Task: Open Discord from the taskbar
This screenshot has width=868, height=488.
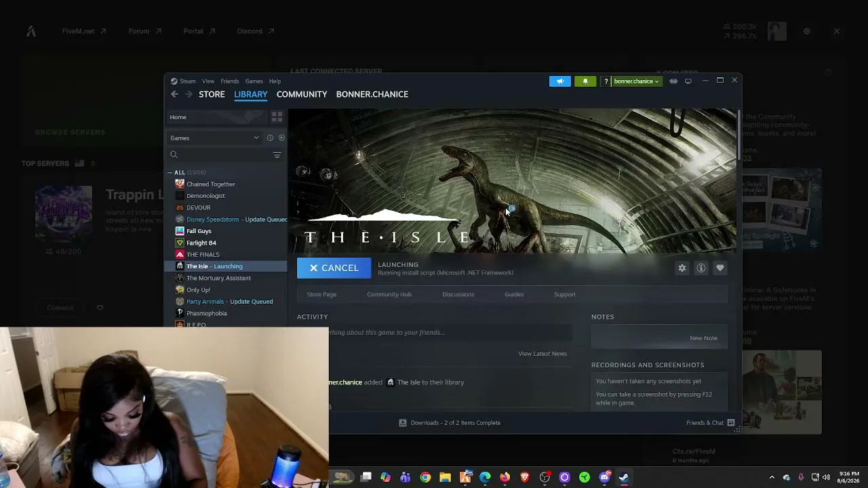Action: 604,477
